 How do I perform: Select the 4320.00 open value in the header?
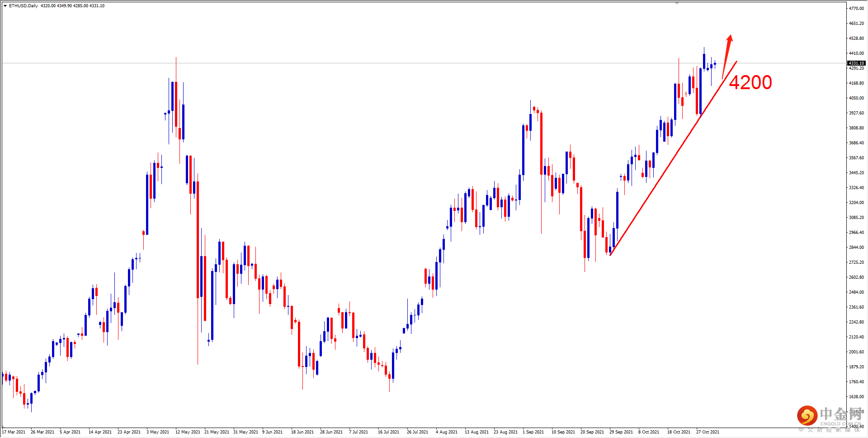(x=48, y=6)
